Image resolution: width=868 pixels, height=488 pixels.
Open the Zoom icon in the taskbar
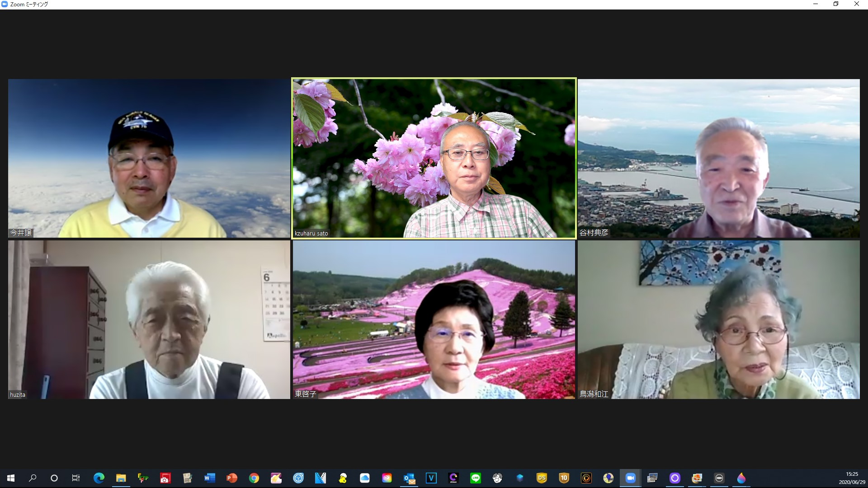click(630, 478)
